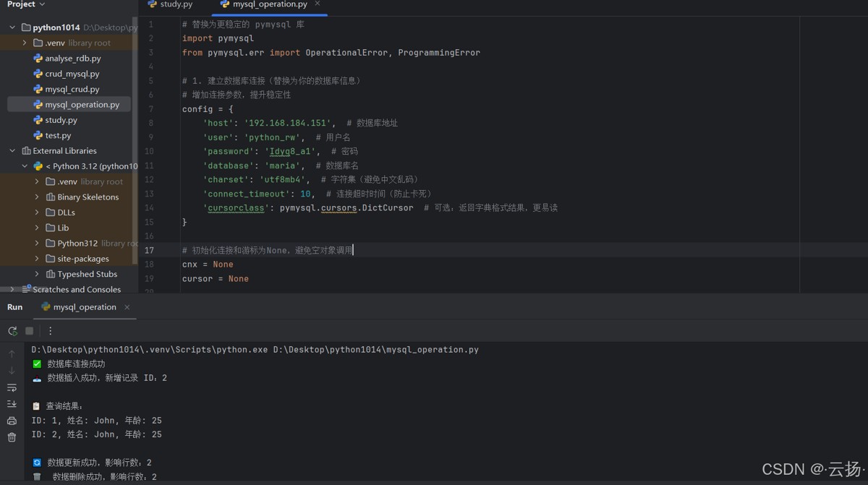
Task: Click the user value 'python_rw'
Action: coord(274,137)
